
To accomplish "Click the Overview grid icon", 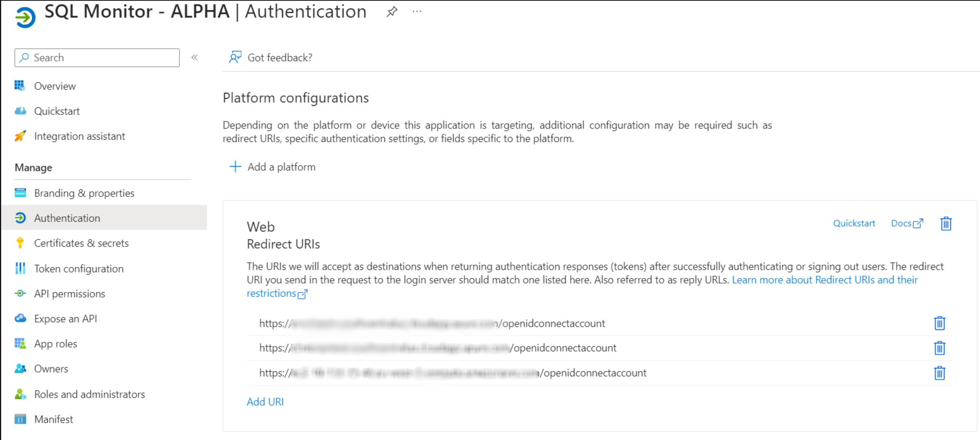I will pos(20,85).
